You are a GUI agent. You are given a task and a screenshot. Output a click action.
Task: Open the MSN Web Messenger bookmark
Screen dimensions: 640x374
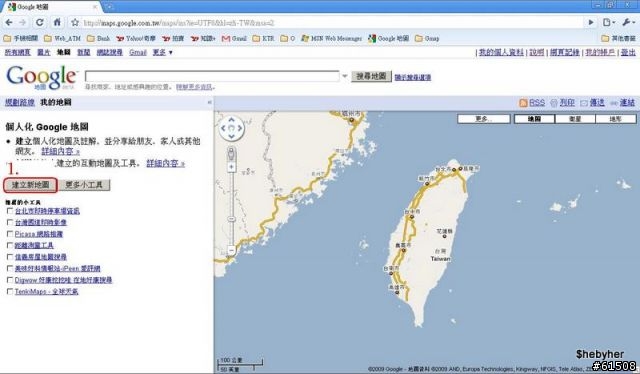(x=331, y=38)
